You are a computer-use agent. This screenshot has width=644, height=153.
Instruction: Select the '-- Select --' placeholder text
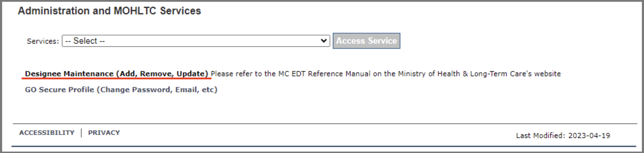(x=85, y=41)
